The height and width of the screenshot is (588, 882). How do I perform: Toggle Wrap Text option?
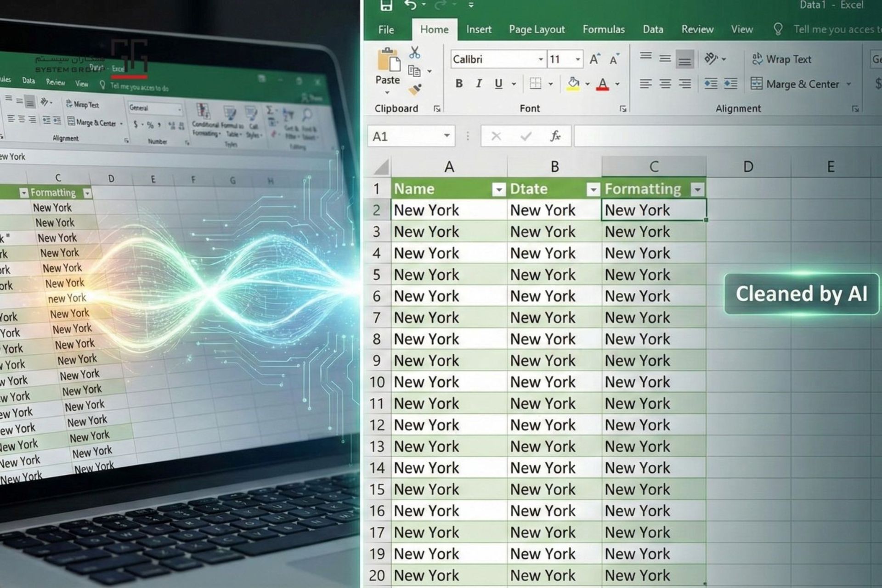point(781,59)
